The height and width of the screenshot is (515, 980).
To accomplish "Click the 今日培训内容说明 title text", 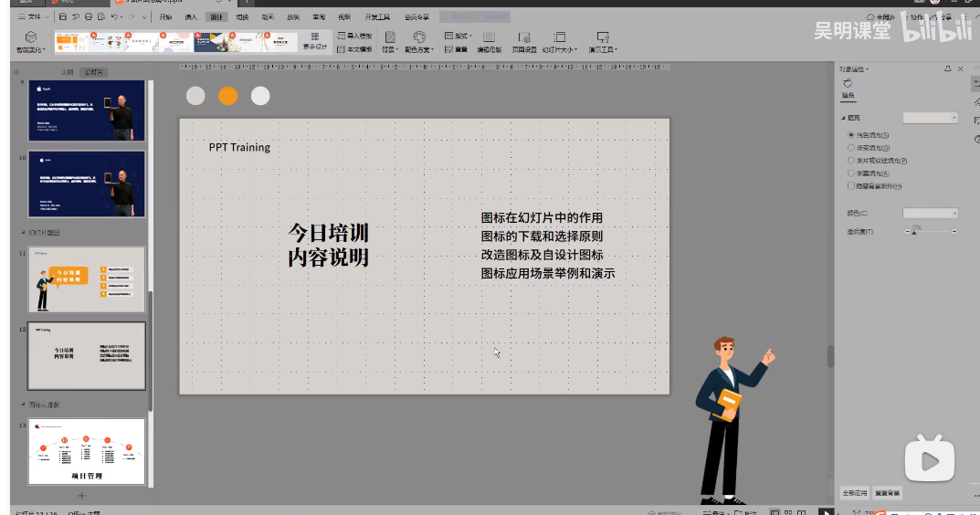I will 328,245.
